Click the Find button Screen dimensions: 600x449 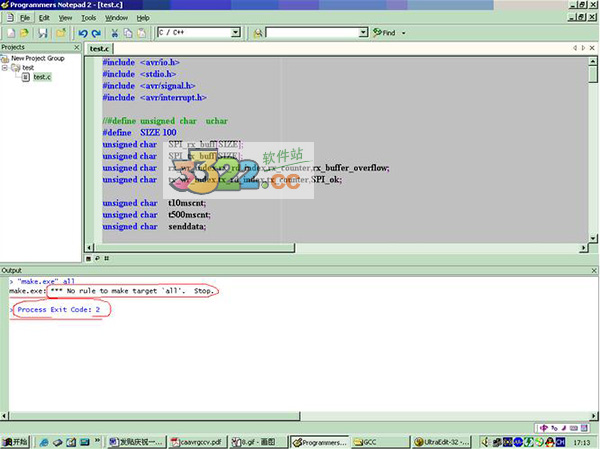pos(384,33)
